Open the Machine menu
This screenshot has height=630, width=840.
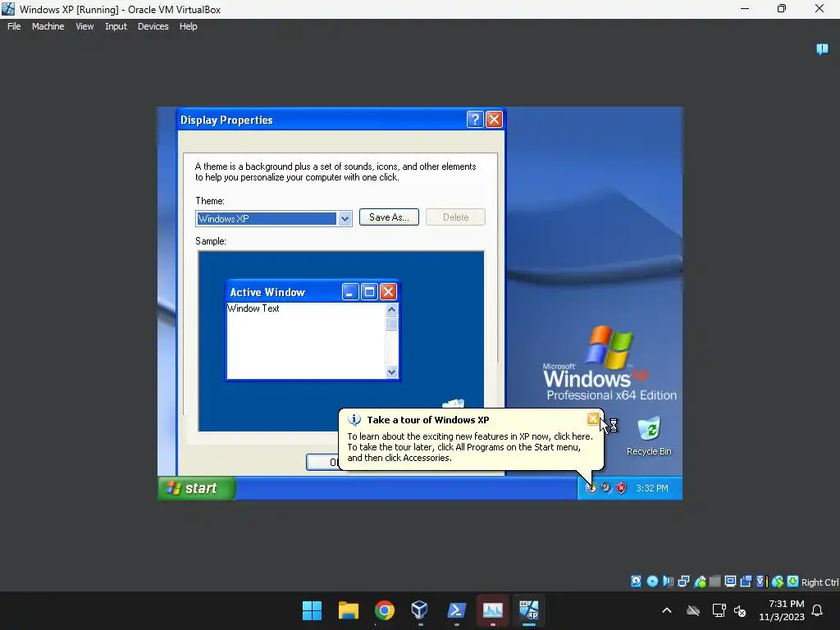[x=48, y=26]
